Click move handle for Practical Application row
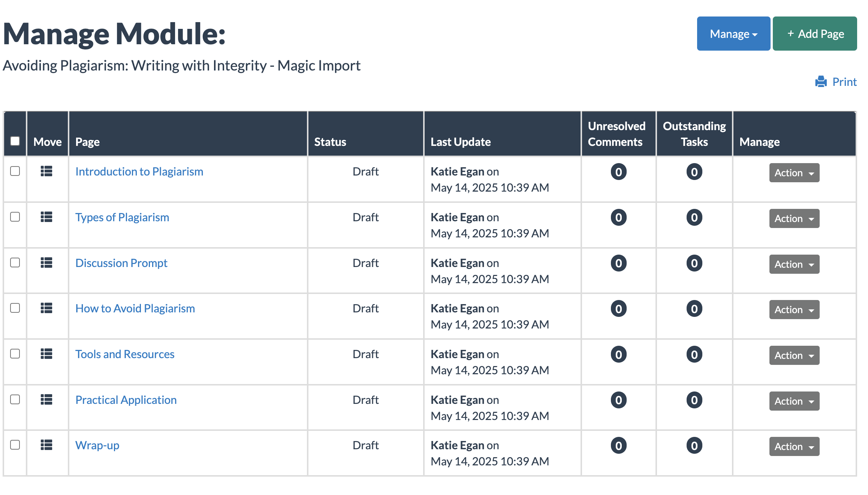Viewport: 868px width, 495px height. (46, 400)
